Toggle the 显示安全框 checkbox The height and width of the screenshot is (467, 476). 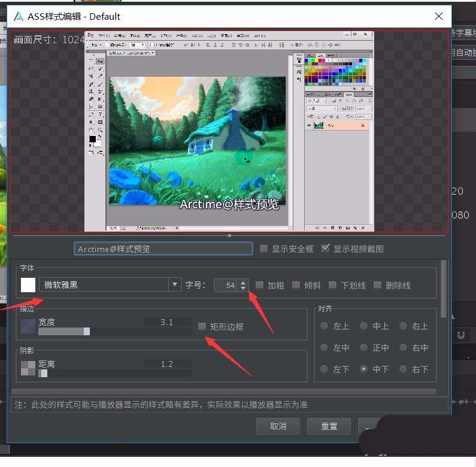(264, 248)
